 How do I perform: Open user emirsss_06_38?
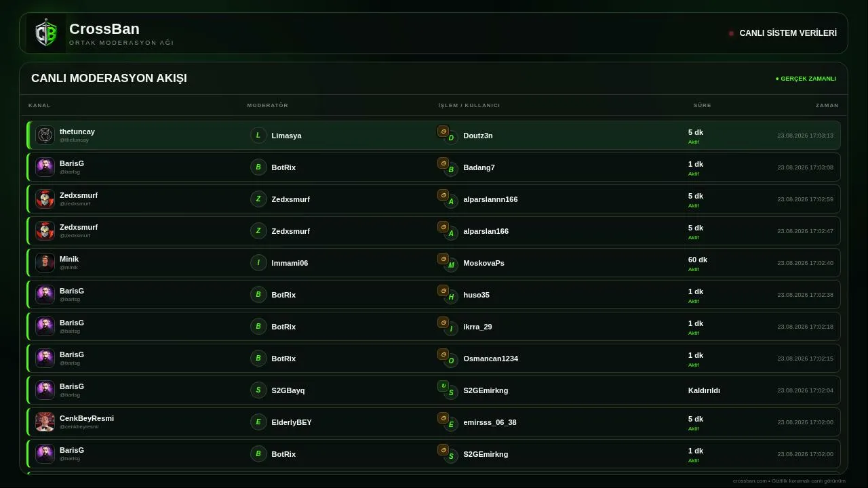point(490,422)
